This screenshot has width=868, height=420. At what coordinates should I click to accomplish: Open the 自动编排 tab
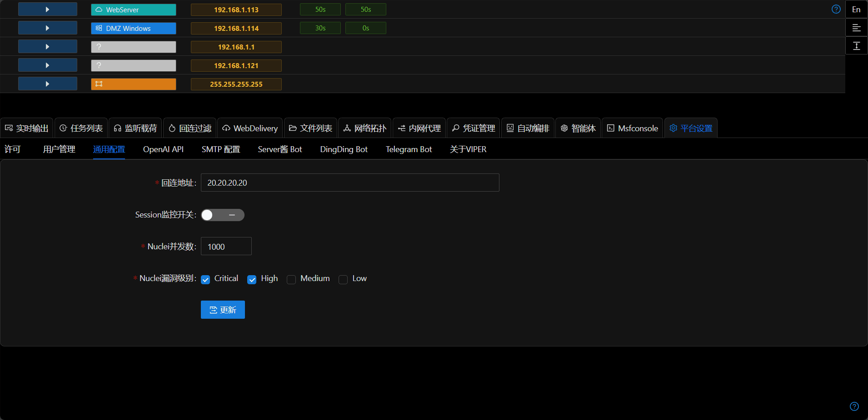pos(528,128)
